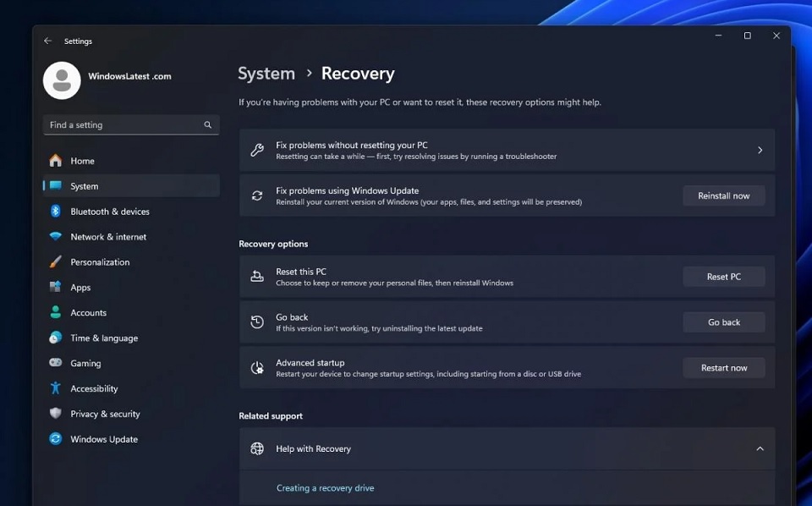The image size is (812, 506).
Task: Click the Bluetooth icon in sidebar
Action: 56,211
